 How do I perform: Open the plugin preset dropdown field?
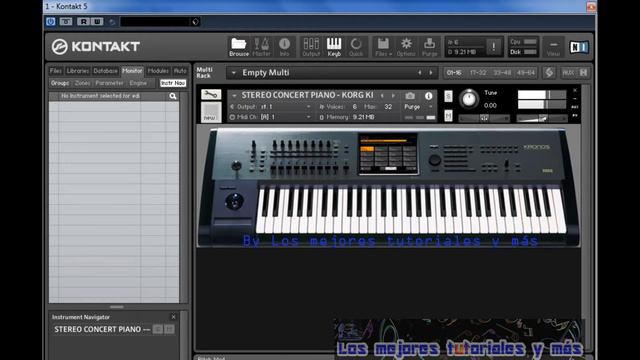pos(160,22)
